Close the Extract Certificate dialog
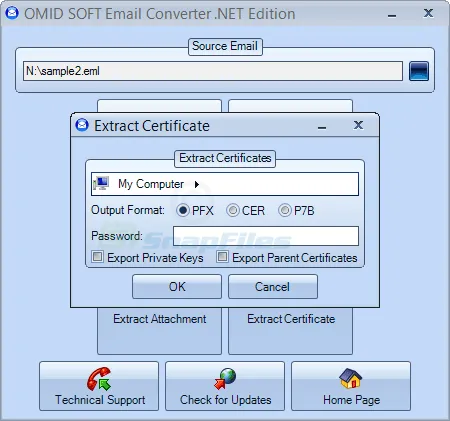 click(358, 125)
